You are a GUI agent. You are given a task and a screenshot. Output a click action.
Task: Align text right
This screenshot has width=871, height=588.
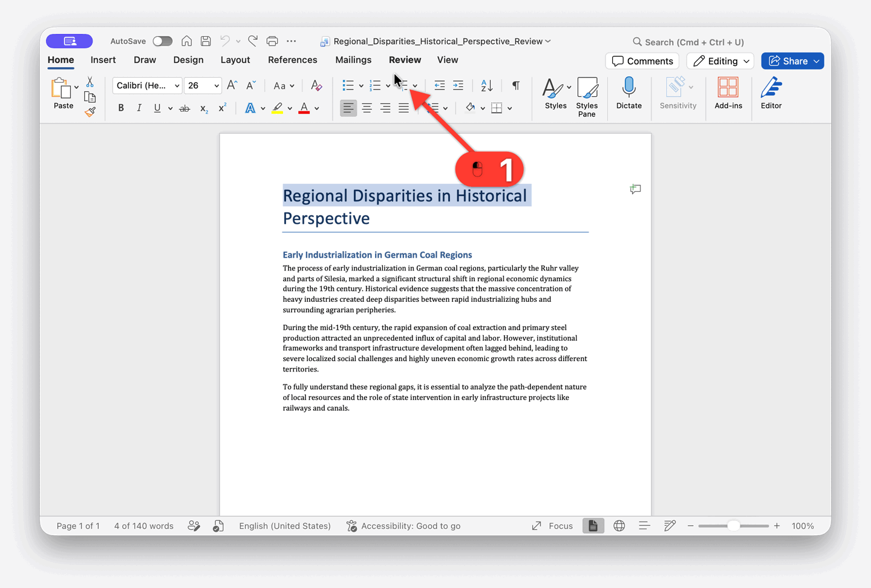[x=385, y=108]
